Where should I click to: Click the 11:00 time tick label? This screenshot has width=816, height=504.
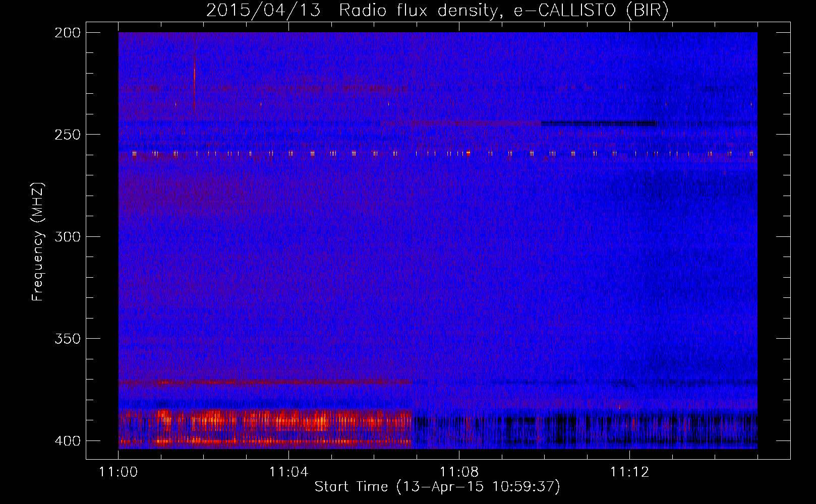(118, 472)
